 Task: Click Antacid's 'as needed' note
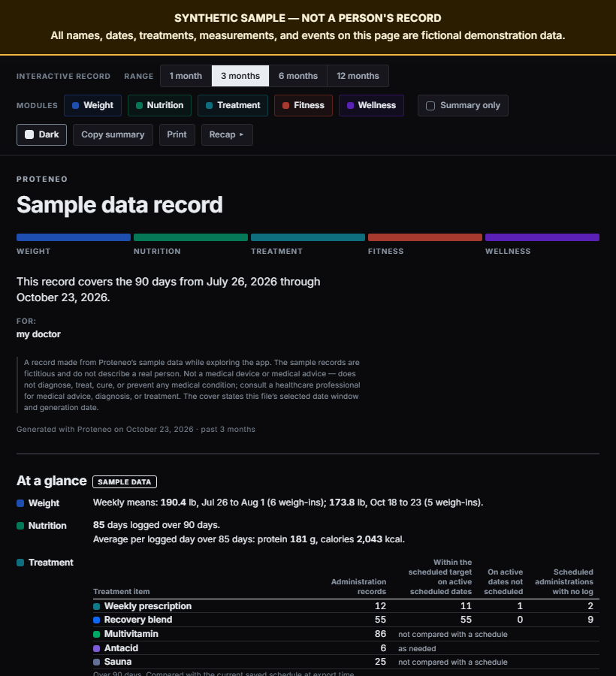point(417,649)
